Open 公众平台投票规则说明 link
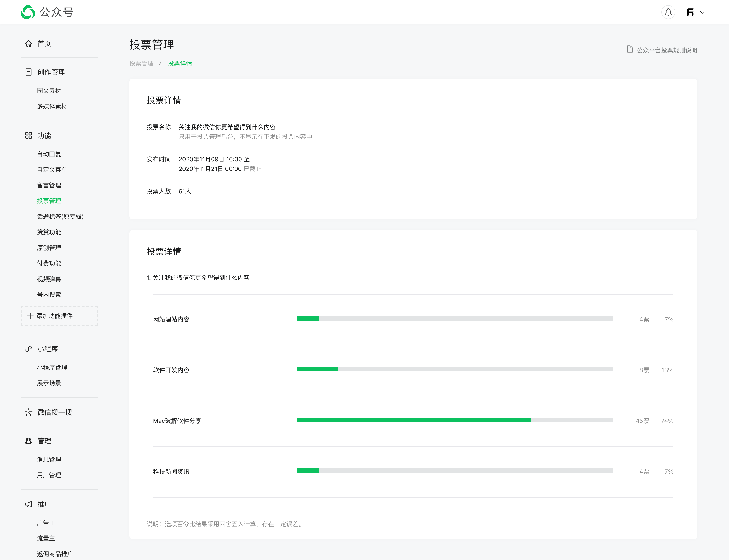This screenshot has width=729, height=560. pos(667,50)
